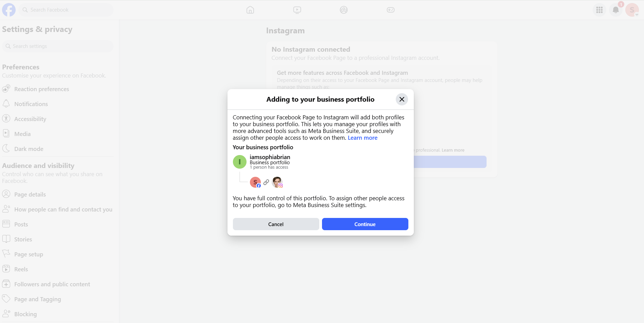
Task: Click the Dark mode moon icon
Action: click(x=6, y=148)
